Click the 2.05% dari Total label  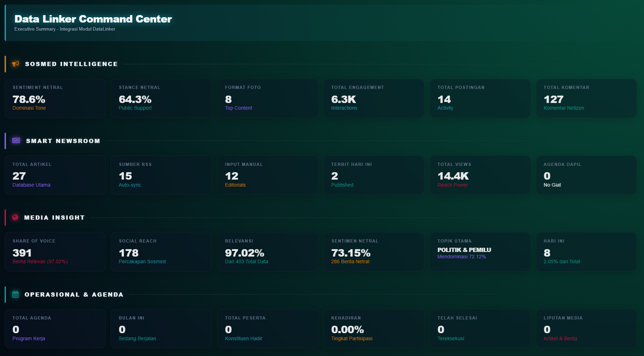(562, 262)
